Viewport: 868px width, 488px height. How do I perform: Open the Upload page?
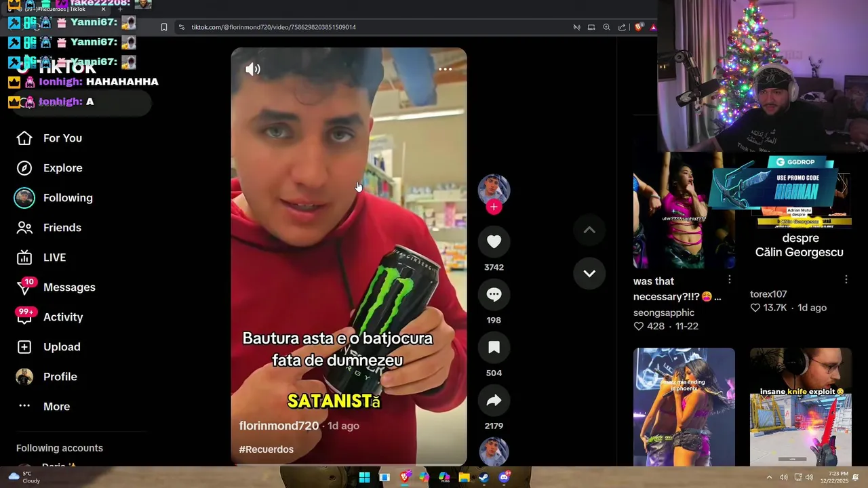[62, 347]
